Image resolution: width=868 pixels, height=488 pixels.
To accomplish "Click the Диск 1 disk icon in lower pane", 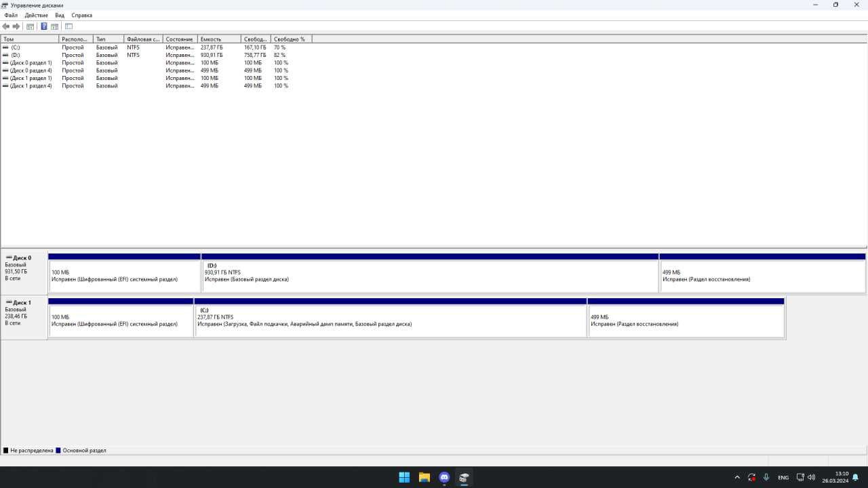I will pyautogui.click(x=9, y=302).
